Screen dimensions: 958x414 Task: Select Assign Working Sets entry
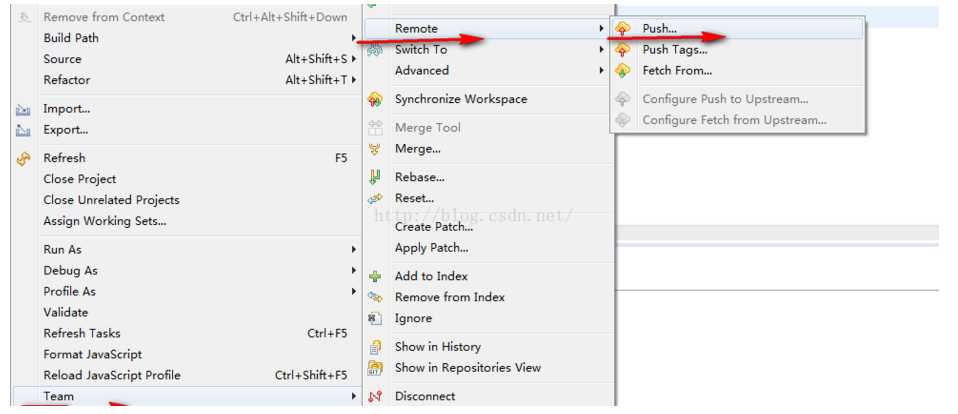[x=104, y=221]
